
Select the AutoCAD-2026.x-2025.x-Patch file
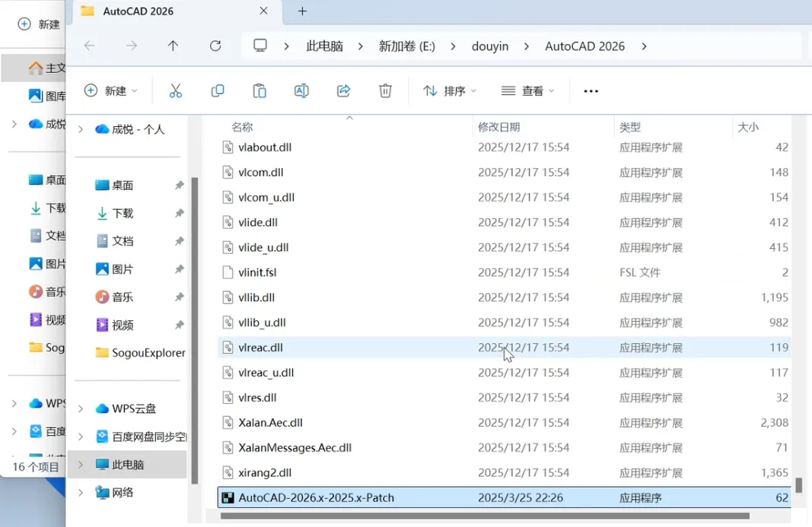[505, 498]
